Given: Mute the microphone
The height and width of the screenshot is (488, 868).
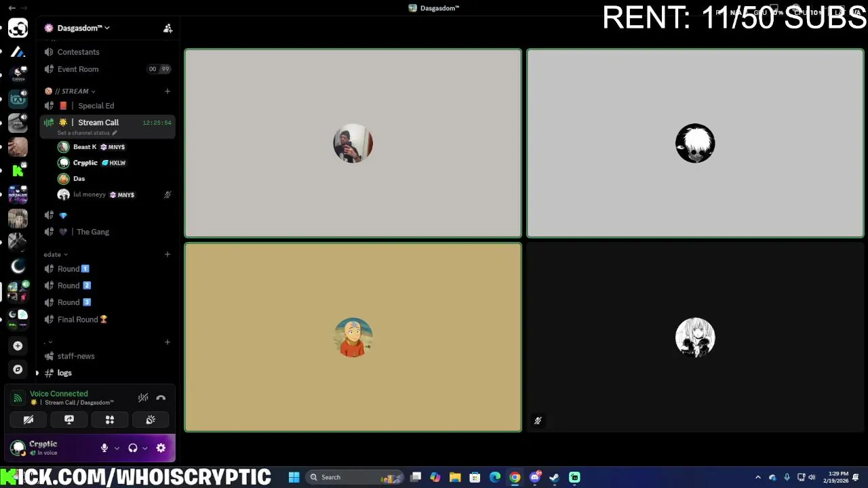Looking at the screenshot, I should [x=104, y=448].
